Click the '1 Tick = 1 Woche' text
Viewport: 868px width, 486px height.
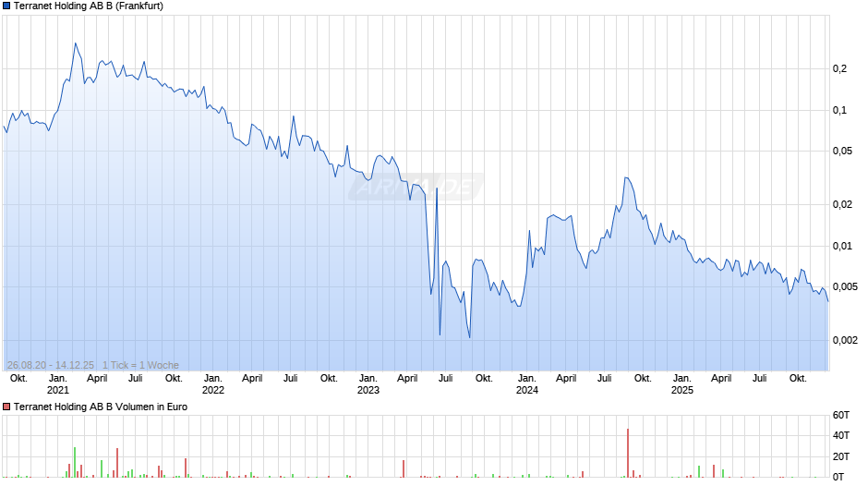(140, 365)
